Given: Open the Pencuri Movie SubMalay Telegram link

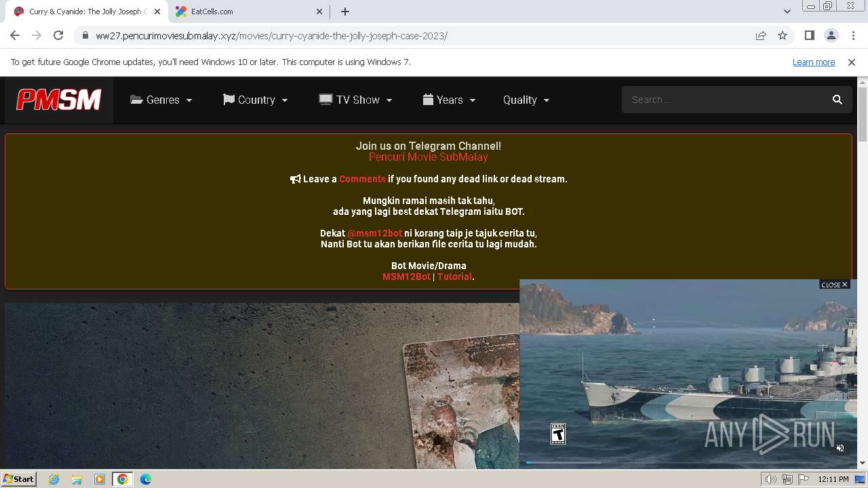Looking at the screenshot, I should 429,157.
